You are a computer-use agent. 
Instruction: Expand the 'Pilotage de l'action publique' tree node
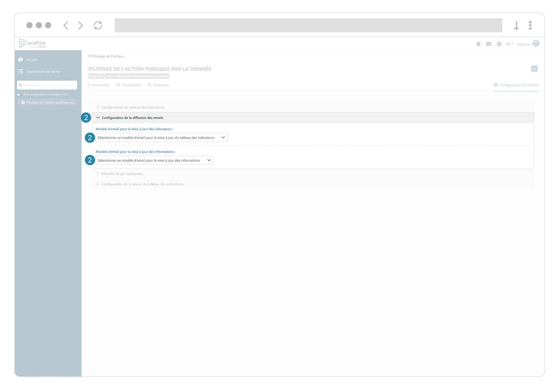pos(23,102)
